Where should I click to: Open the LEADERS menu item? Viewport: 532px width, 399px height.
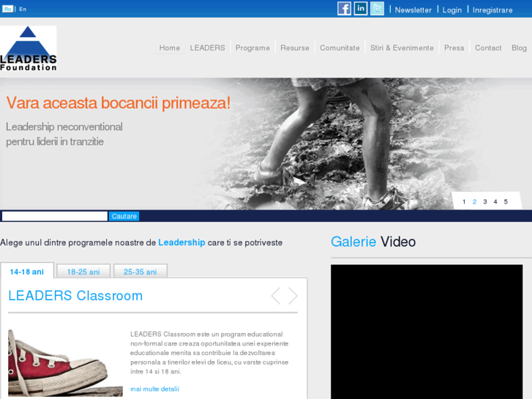[207, 48]
